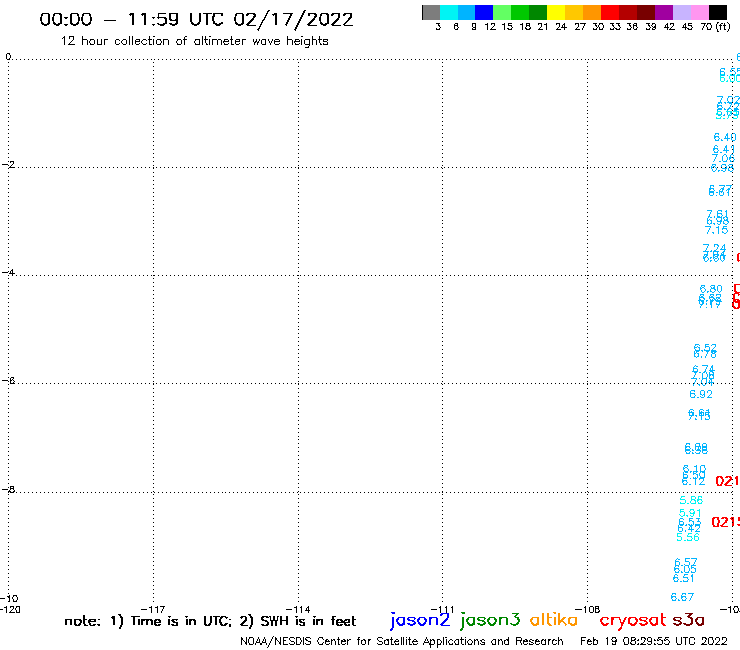
Task: Click the -114 longitude axis label
Action: 298,609
